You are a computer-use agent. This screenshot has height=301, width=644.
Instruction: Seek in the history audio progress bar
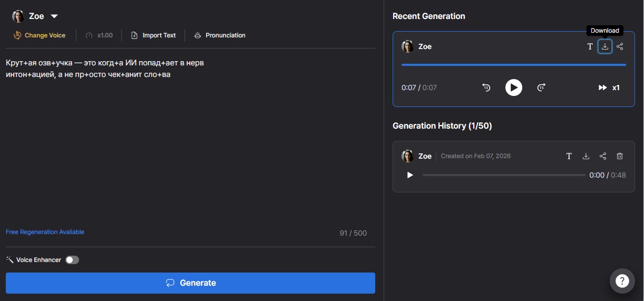[503, 175]
